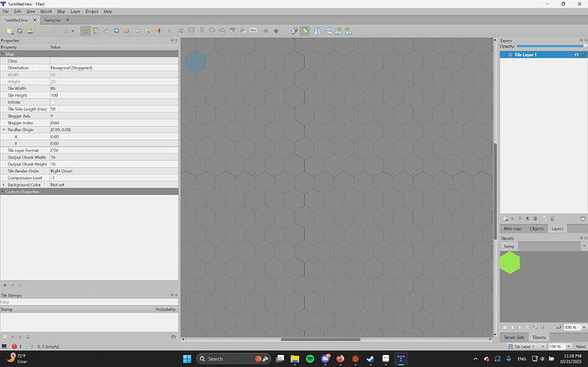
Task: Select the Select Same Tile tool
Action: [159, 32]
